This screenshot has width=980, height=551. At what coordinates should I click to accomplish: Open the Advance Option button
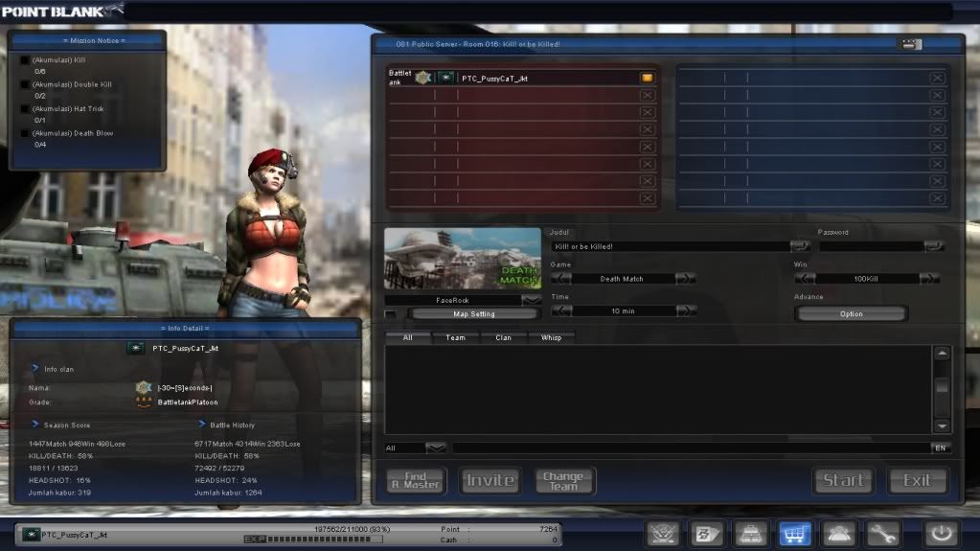(851, 314)
